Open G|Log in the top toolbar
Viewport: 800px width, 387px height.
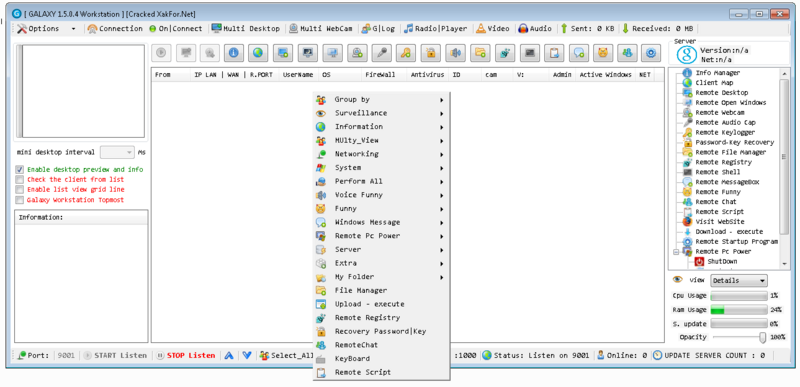tap(378, 29)
